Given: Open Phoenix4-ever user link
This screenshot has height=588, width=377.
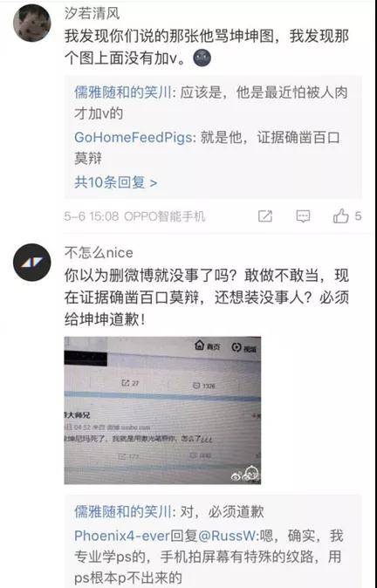Looking at the screenshot, I should 122,536.
